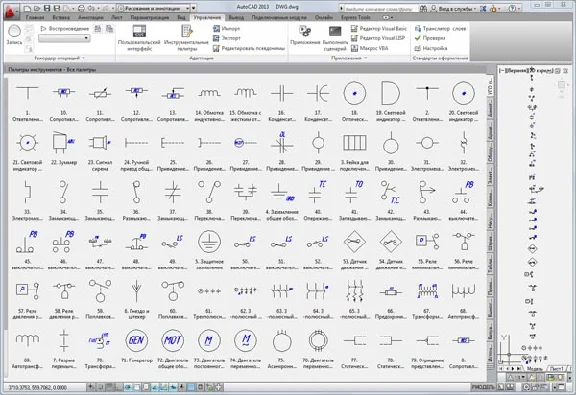Select symbol 23. Сигнал сирена

[x=100, y=151]
